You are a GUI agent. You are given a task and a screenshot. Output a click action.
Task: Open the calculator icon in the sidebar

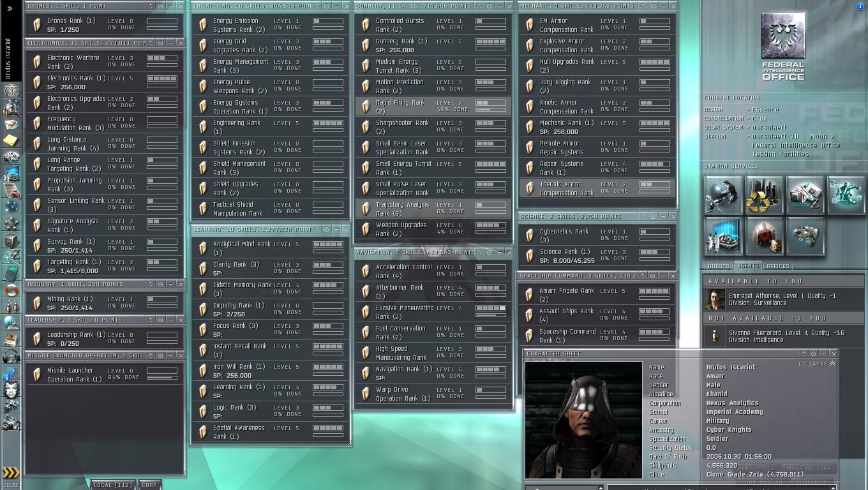pyautogui.click(x=11, y=273)
